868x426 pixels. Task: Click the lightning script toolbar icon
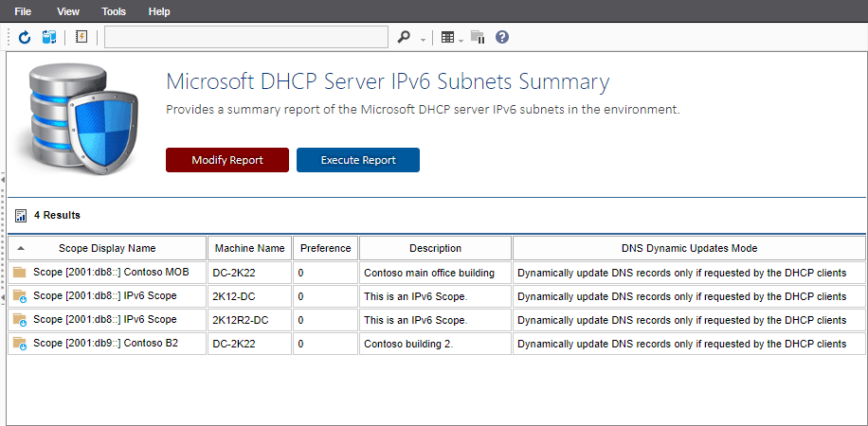[81, 37]
